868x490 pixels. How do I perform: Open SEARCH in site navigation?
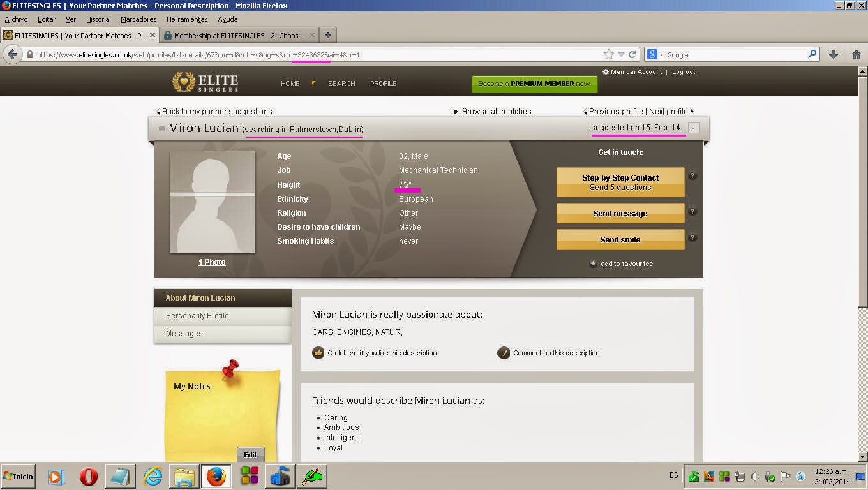(x=341, y=84)
